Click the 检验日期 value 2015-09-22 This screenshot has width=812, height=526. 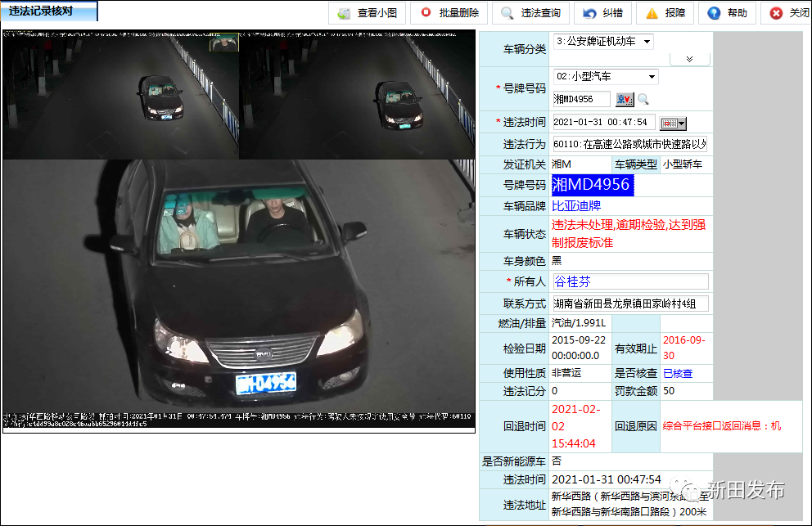(579, 348)
